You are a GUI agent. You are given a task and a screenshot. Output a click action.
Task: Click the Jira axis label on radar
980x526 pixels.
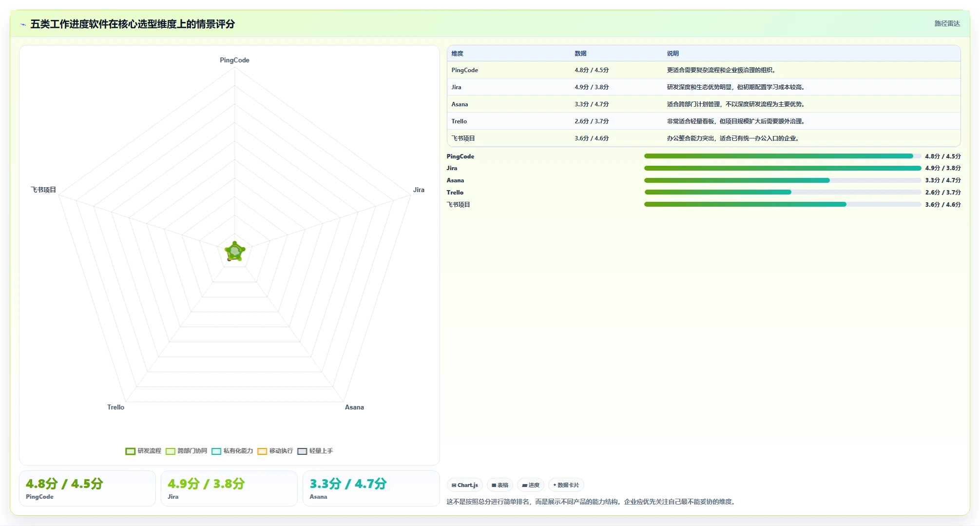[x=419, y=190]
